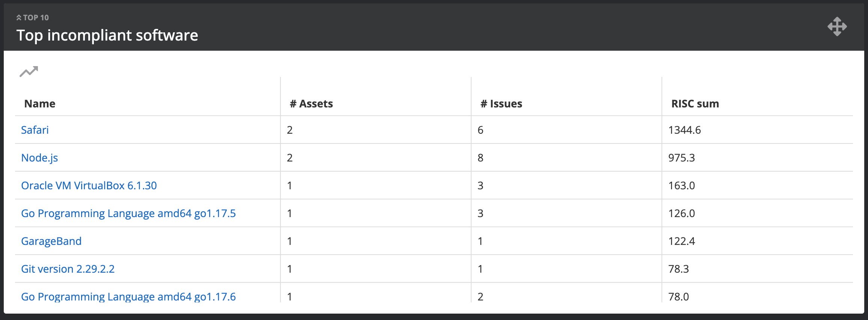
Task: Open Git version 2.29.2.2 link
Action: [68, 269]
